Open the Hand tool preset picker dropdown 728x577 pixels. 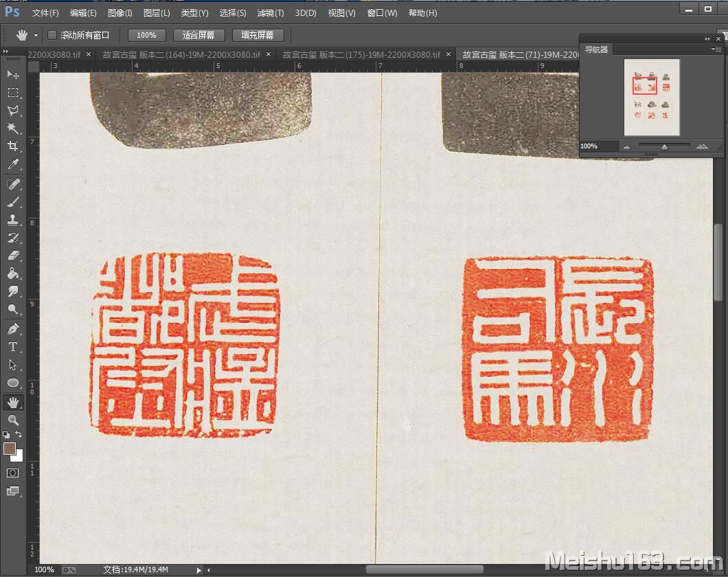(36, 35)
